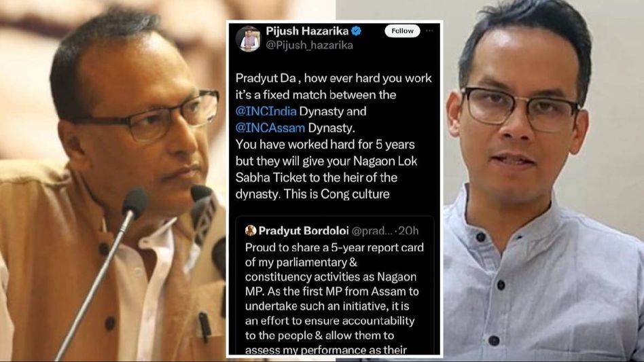
Task: Click the blue verified badge icon
Action: 356,31
